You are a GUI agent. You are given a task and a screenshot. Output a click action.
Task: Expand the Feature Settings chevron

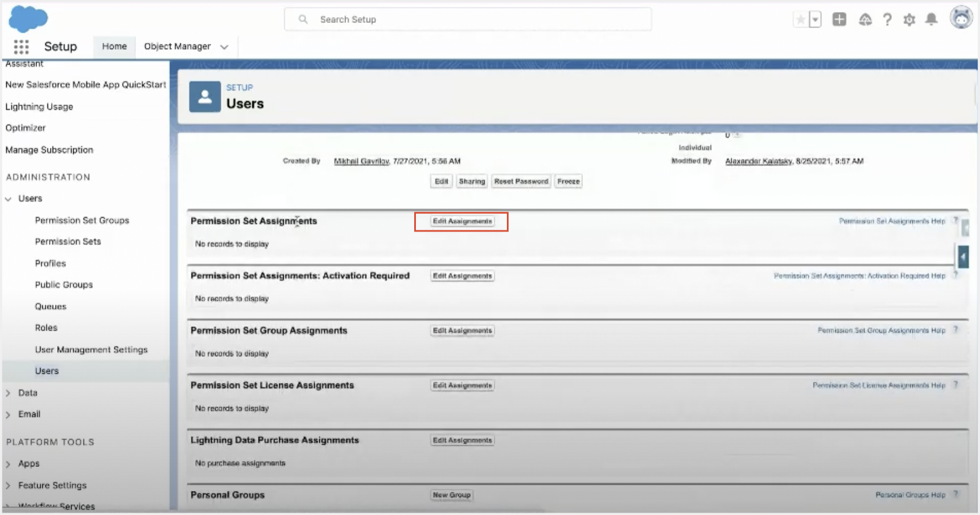[x=8, y=486]
